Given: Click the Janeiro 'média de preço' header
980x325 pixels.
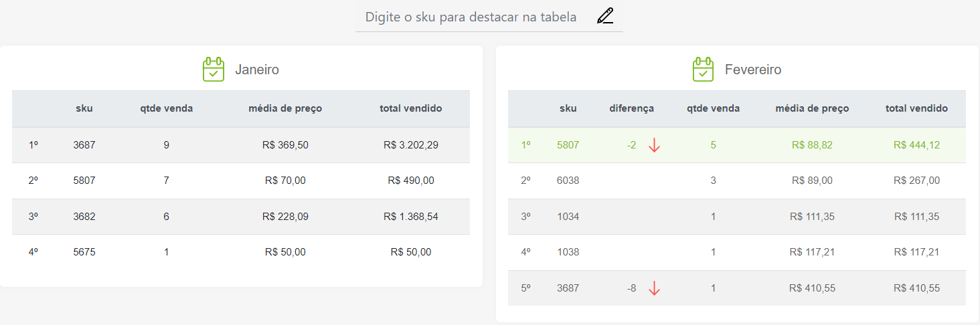Looking at the screenshot, I should (x=285, y=108).
